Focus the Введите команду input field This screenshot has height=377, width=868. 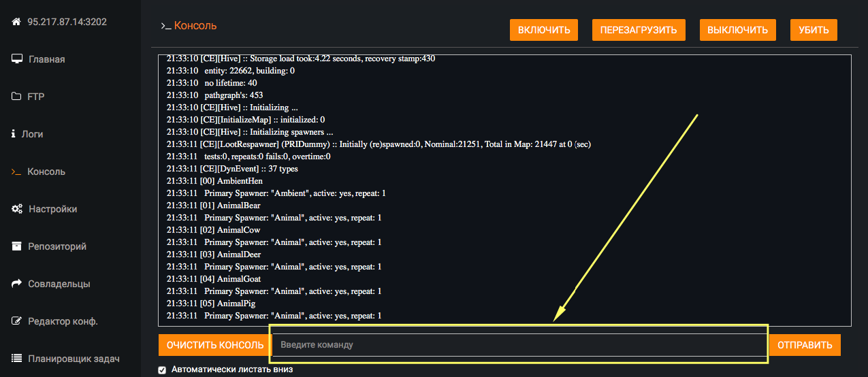click(517, 345)
